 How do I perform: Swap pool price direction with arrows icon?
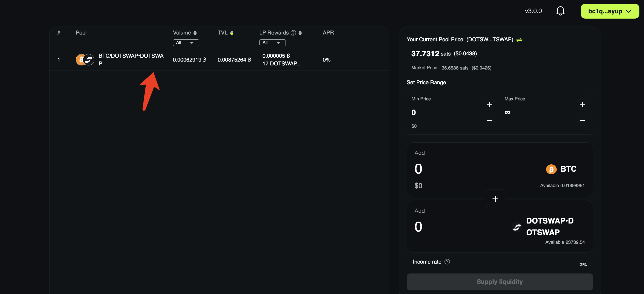(519, 40)
